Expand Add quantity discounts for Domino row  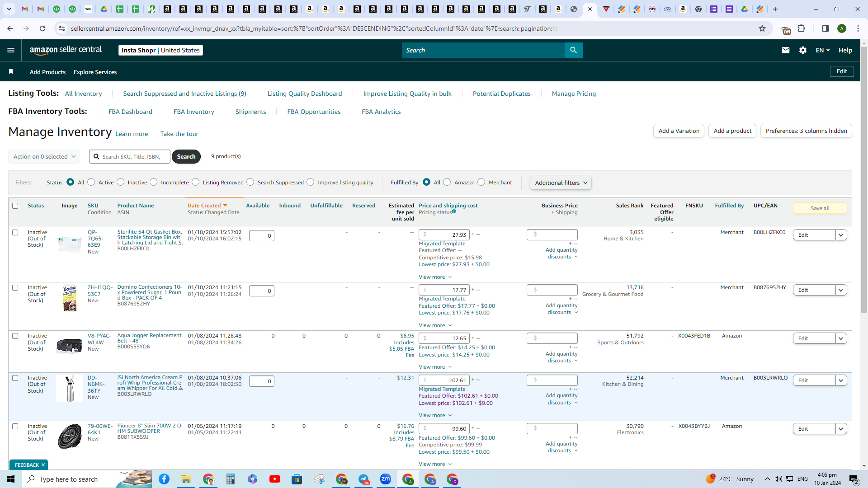coord(561,309)
